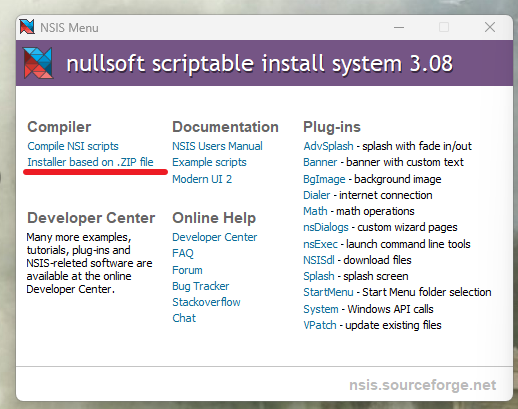
Task: Open the FAQ link
Action: (x=183, y=253)
